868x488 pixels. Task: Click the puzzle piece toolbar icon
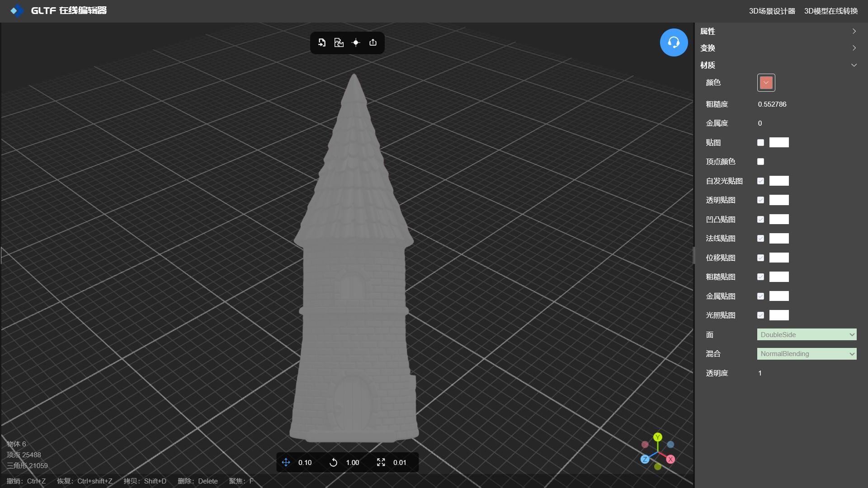(339, 42)
